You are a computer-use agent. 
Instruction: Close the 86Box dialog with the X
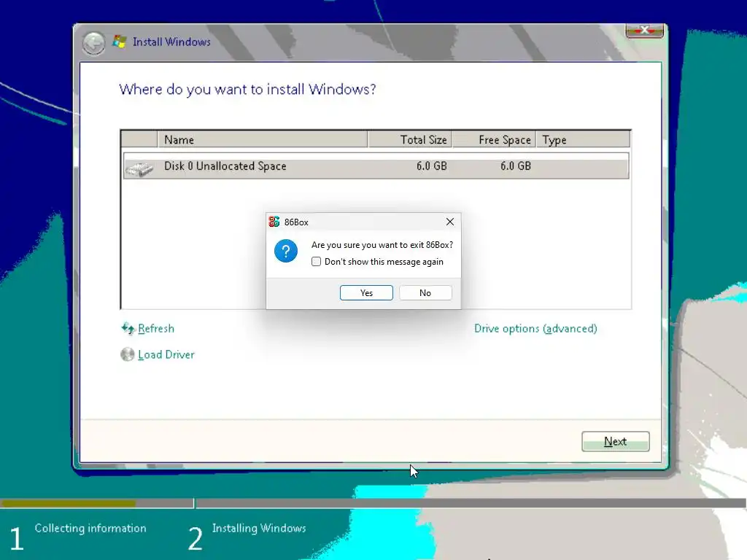[x=449, y=222]
